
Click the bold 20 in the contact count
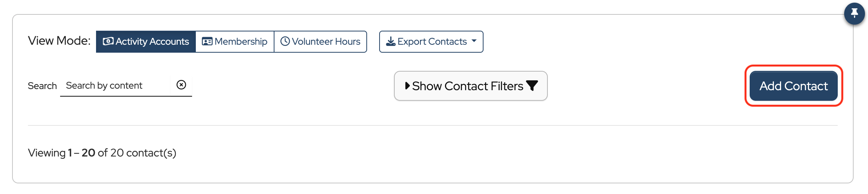tap(88, 153)
